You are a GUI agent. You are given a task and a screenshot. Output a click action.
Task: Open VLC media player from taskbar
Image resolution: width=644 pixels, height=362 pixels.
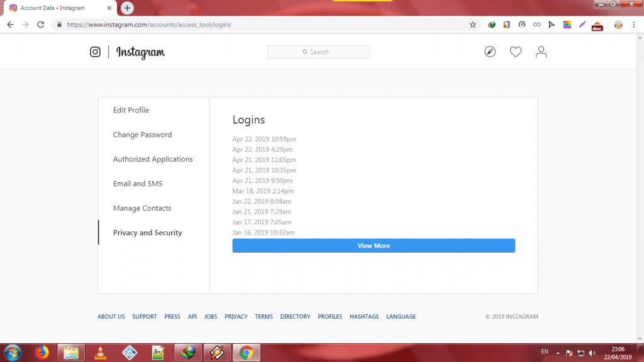(100, 353)
